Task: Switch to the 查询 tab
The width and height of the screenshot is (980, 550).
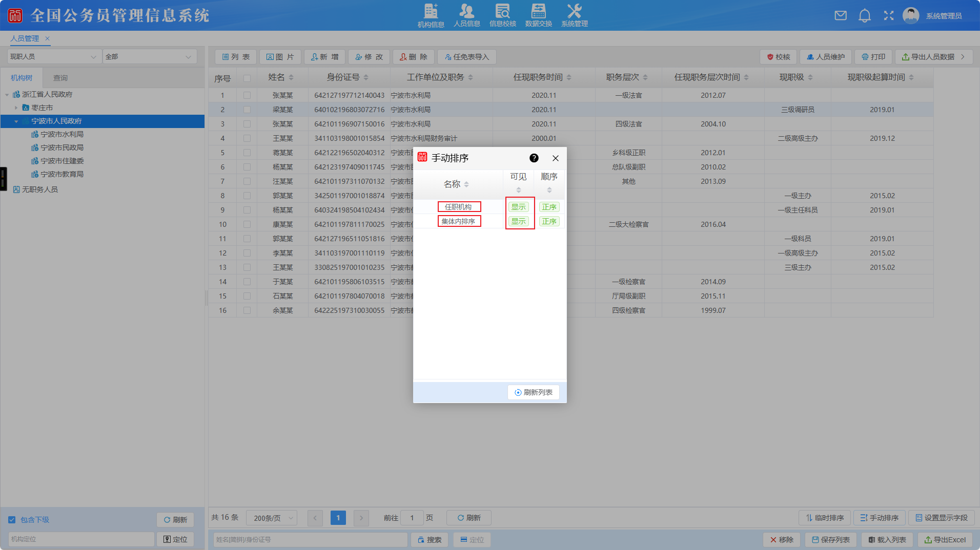Action: coord(60,78)
